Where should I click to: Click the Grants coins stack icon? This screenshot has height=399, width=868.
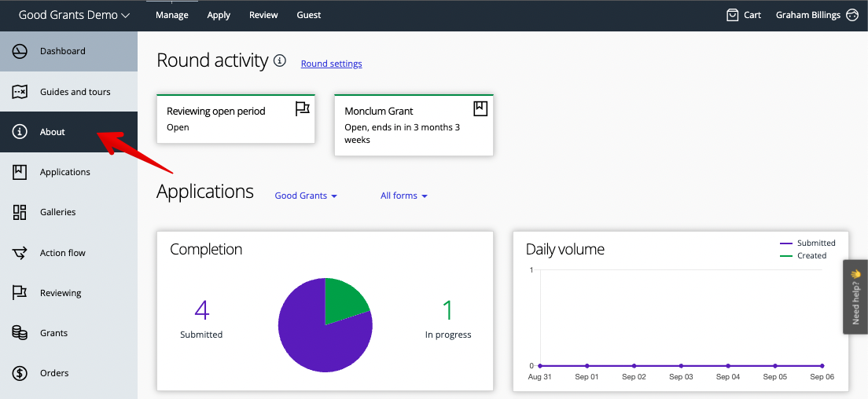20,333
